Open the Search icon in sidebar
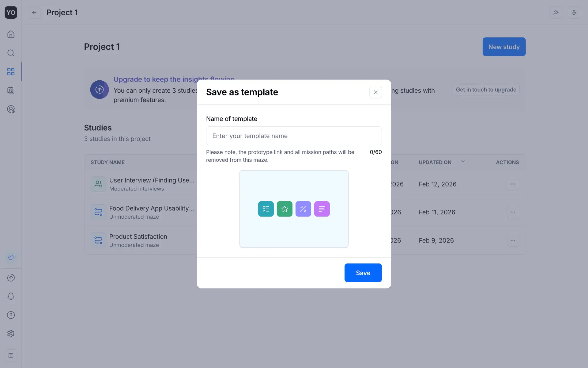Image resolution: width=588 pixels, height=368 pixels. (x=11, y=53)
